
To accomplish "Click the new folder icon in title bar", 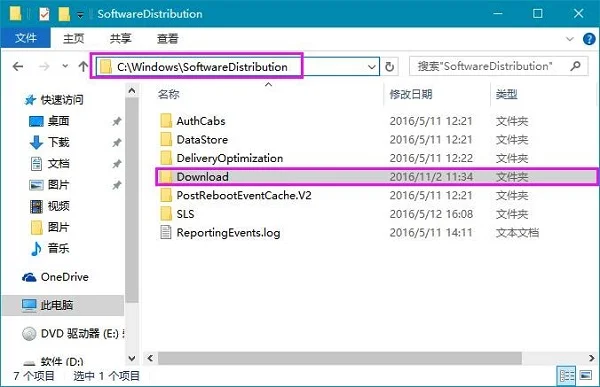I will (64, 14).
